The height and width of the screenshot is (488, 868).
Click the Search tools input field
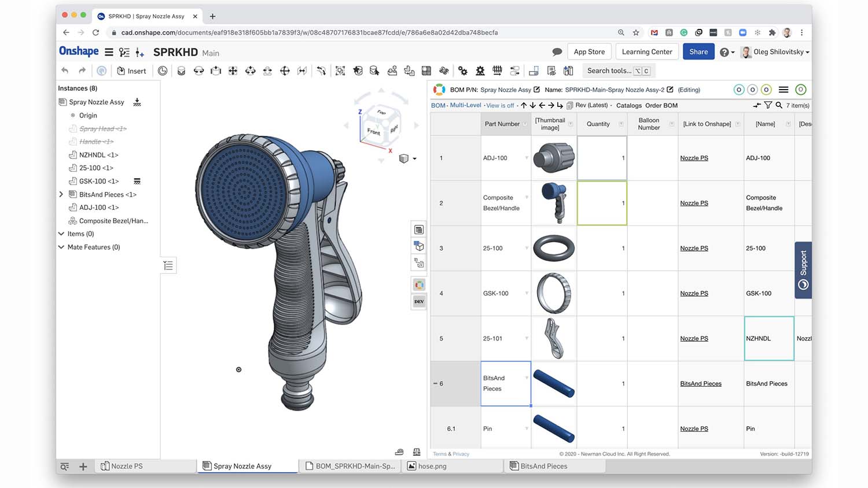(609, 71)
